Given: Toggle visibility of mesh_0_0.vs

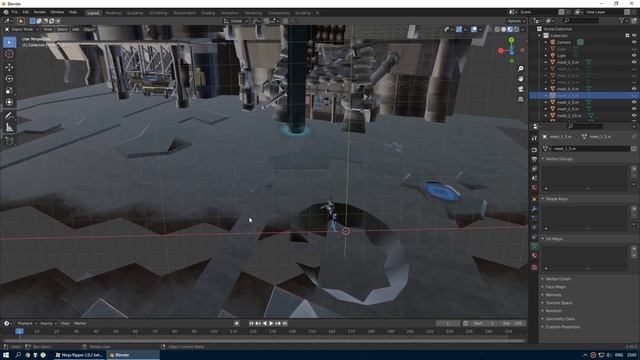Looking at the screenshot, I should pos(634,62).
